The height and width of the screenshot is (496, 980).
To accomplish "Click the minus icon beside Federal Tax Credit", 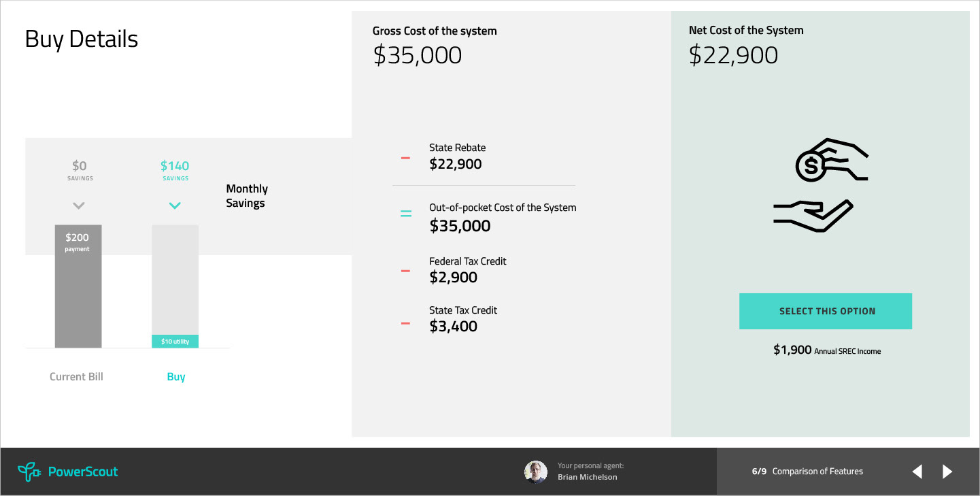I will point(405,271).
